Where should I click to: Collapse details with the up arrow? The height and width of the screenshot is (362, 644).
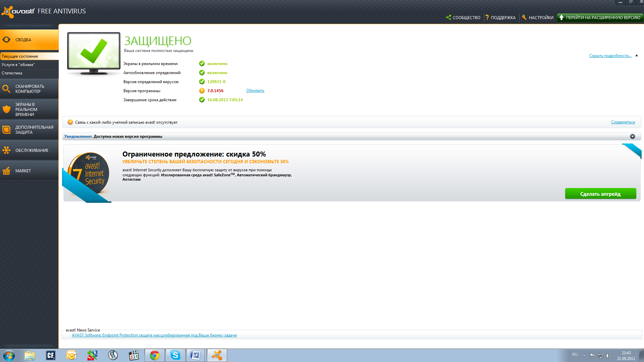tap(637, 56)
